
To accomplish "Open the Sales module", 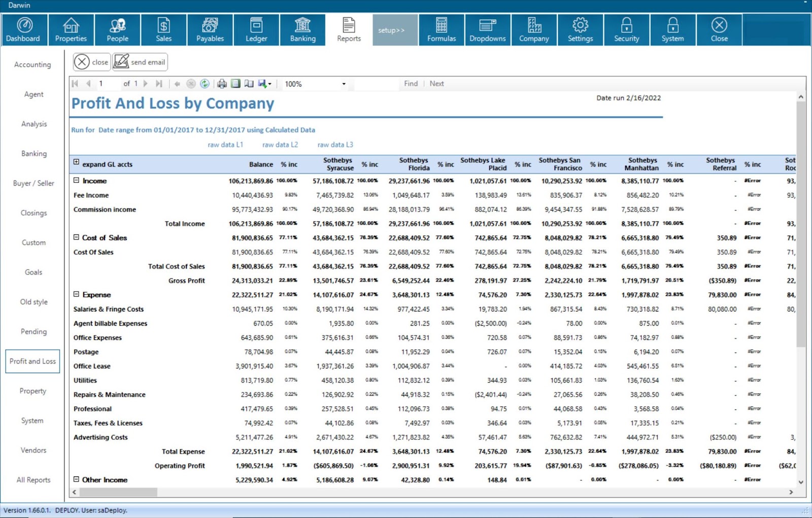I will point(163,30).
